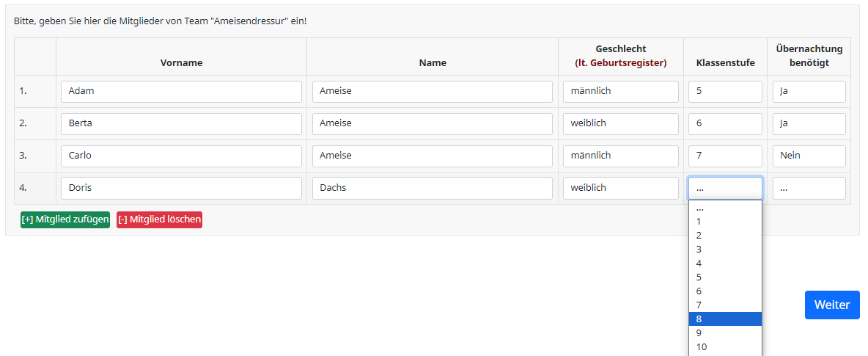The height and width of the screenshot is (356, 868).
Task: Click the Weiter button
Action: [831, 305]
